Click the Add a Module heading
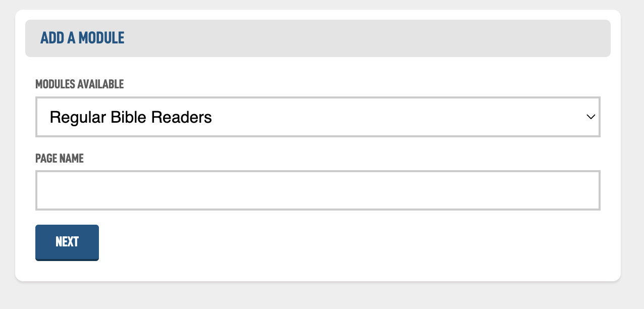This screenshot has width=644, height=309. tap(82, 38)
